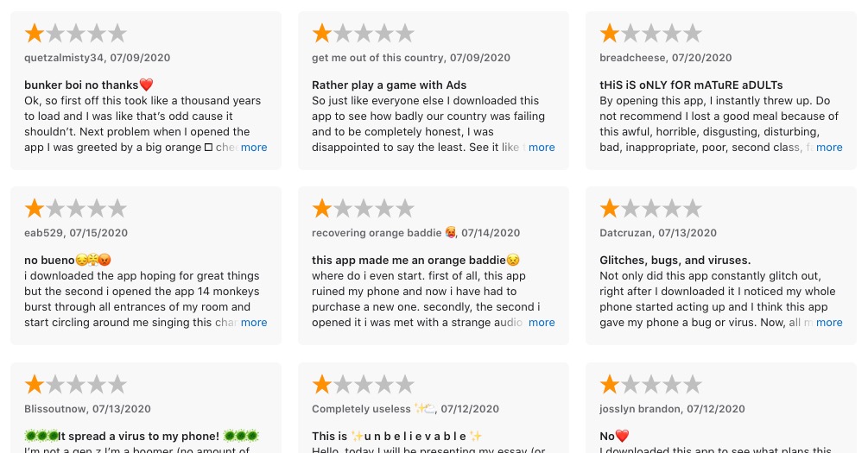Click the orange star on Datcruzan's review
Screen dimensions: 868x453
610,209
